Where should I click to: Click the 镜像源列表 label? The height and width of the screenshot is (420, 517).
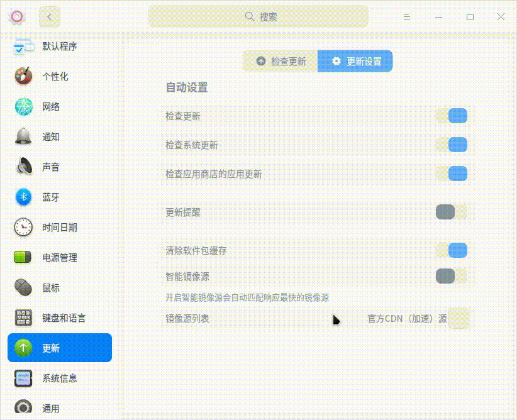point(187,319)
